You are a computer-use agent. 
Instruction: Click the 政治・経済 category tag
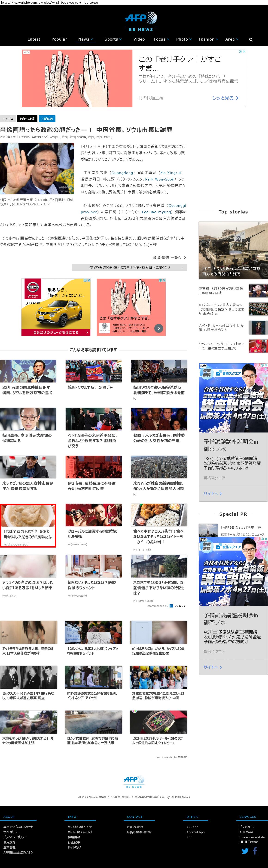27,119
